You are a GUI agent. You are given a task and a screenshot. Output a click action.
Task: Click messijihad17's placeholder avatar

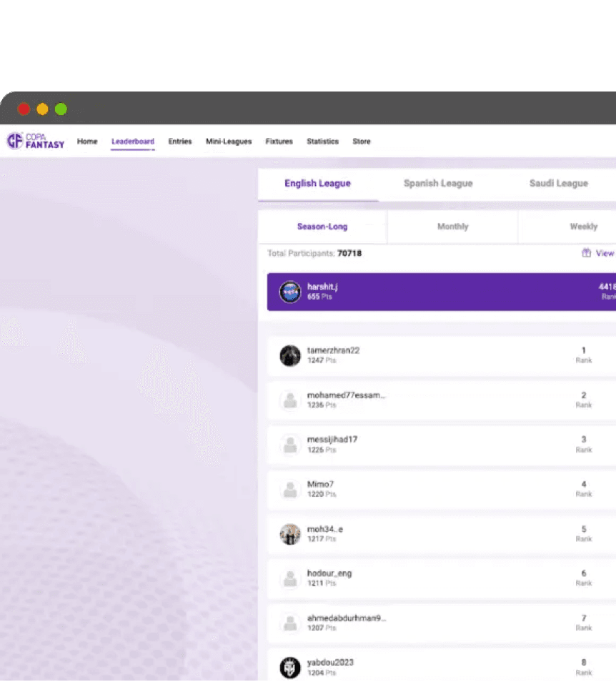(x=290, y=445)
